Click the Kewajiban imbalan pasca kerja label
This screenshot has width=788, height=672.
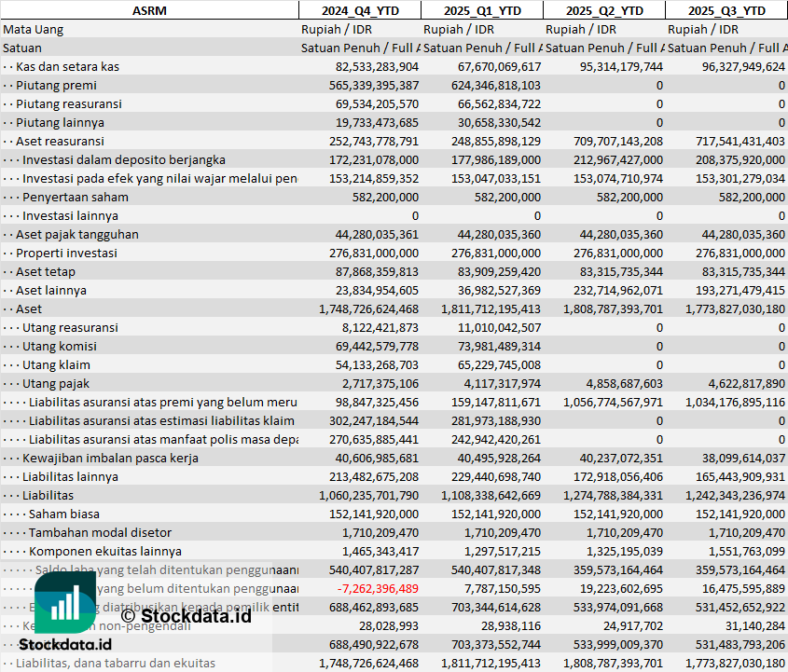[x=110, y=458]
